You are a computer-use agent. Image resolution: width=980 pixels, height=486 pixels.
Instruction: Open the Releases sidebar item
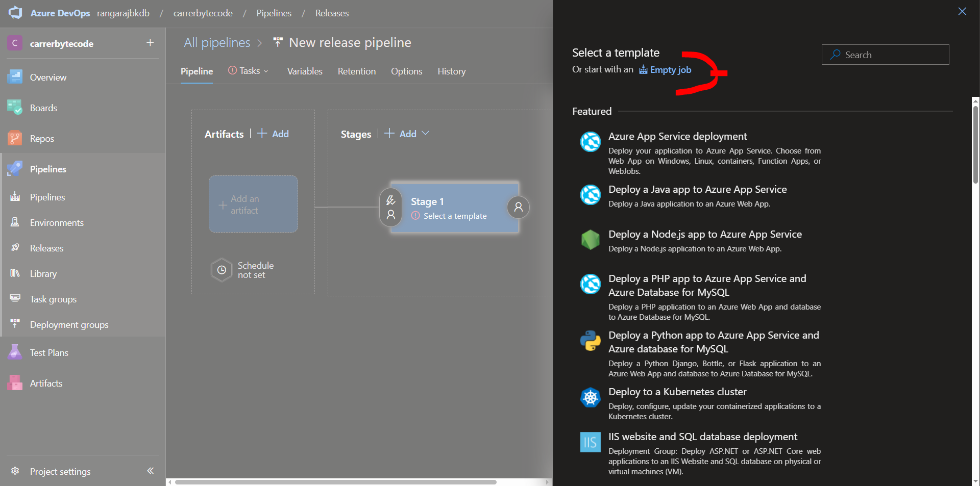click(x=45, y=248)
